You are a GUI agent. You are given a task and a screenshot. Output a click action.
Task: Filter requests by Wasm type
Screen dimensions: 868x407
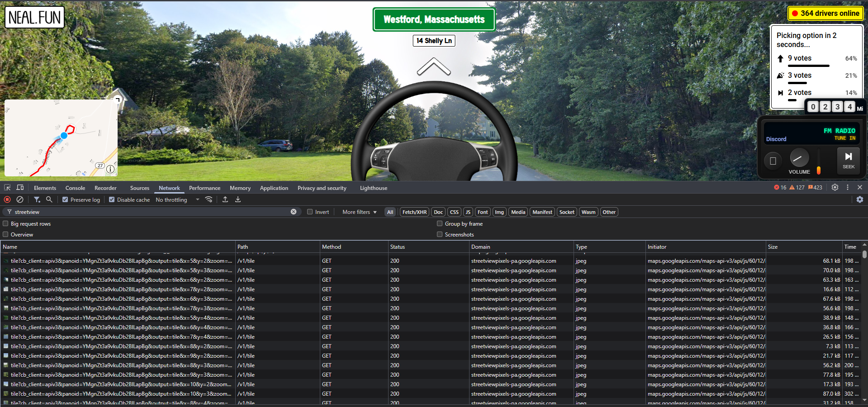click(588, 212)
